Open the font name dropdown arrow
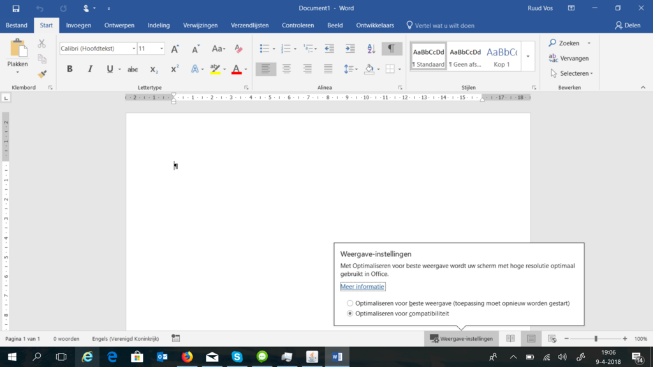Viewport: 653px width, 367px height. 134,49
